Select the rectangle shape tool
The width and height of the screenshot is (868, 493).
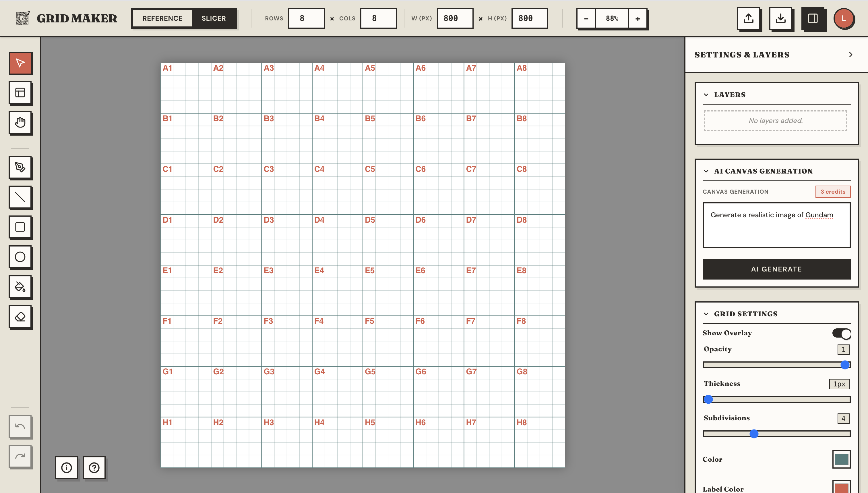(20, 227)
